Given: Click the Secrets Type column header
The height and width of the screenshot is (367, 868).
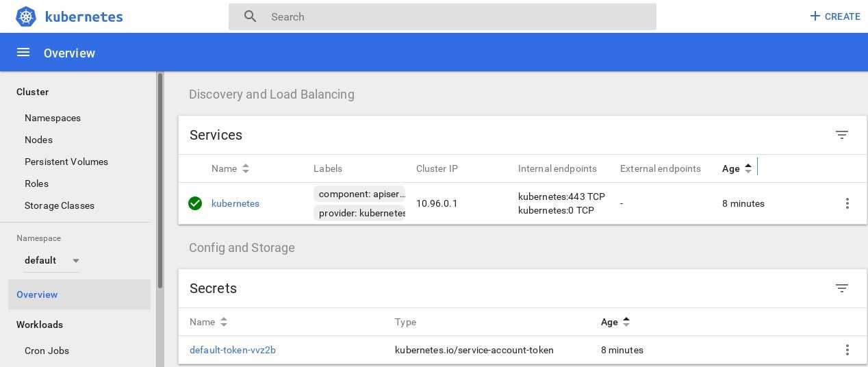Looking at the screenshot, I should pyautogui.click(x=405, y=322).
